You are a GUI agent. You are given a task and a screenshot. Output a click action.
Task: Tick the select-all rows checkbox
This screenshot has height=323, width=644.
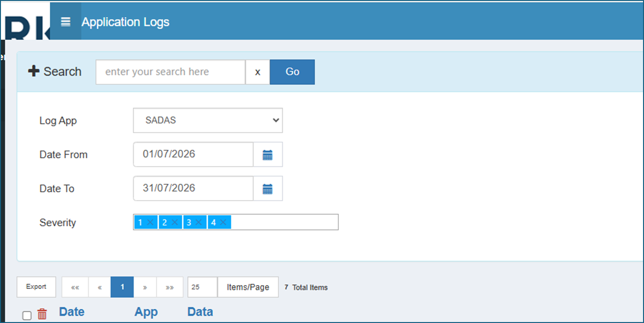tap(27, 315)
